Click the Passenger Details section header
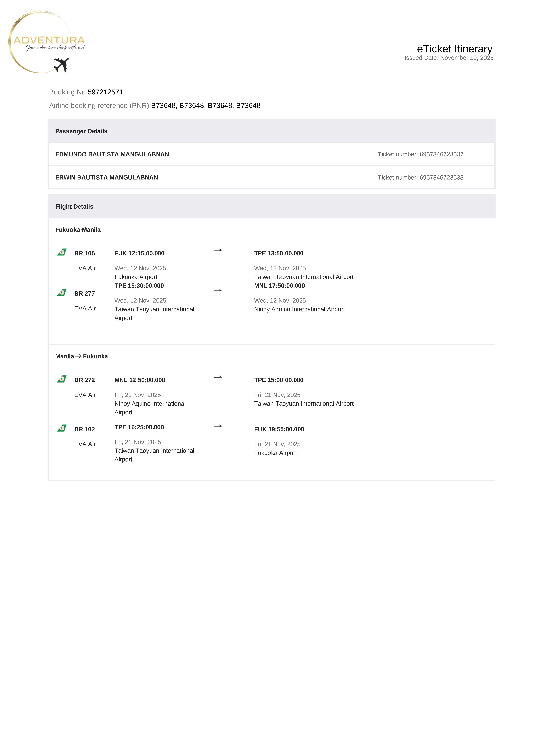 (x=81, y=131)
